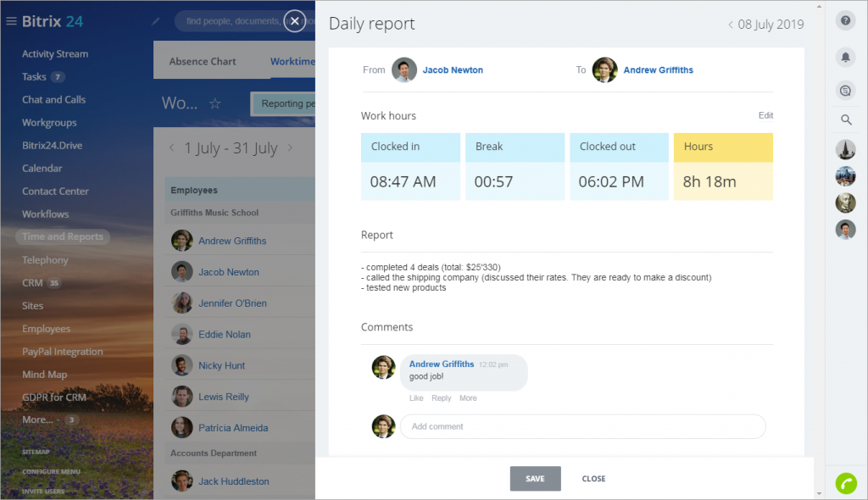Click the search magnifier in right sidebar
Viewport: 868px width, 500px height.
pyautogui.click(x=846, y=119)
